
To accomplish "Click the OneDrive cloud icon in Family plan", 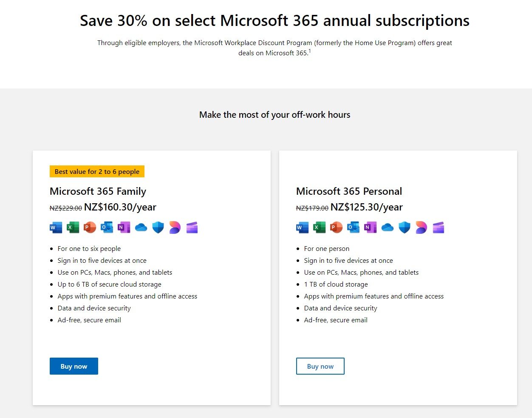I will point(141,227).
